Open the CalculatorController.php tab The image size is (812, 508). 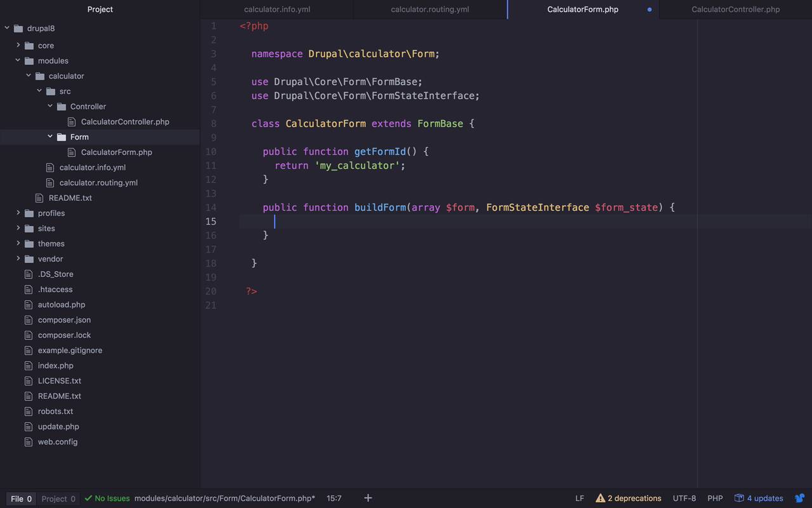[x=736, y=10]
